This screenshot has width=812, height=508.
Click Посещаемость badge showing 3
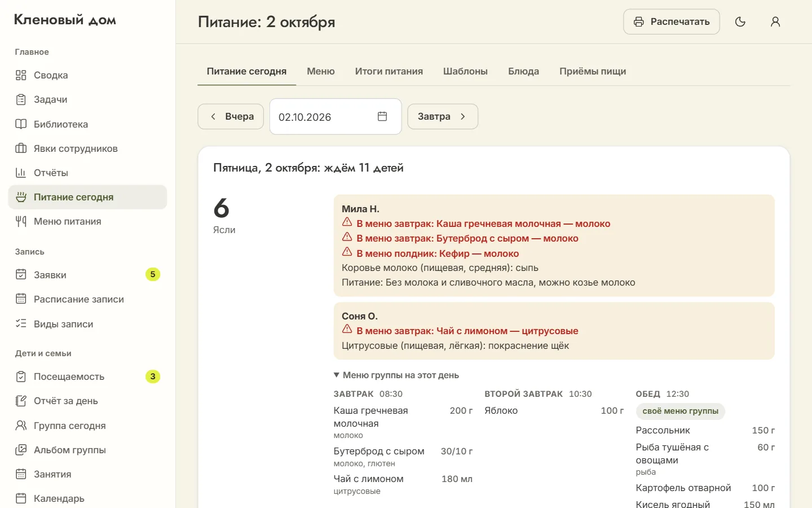153,376
